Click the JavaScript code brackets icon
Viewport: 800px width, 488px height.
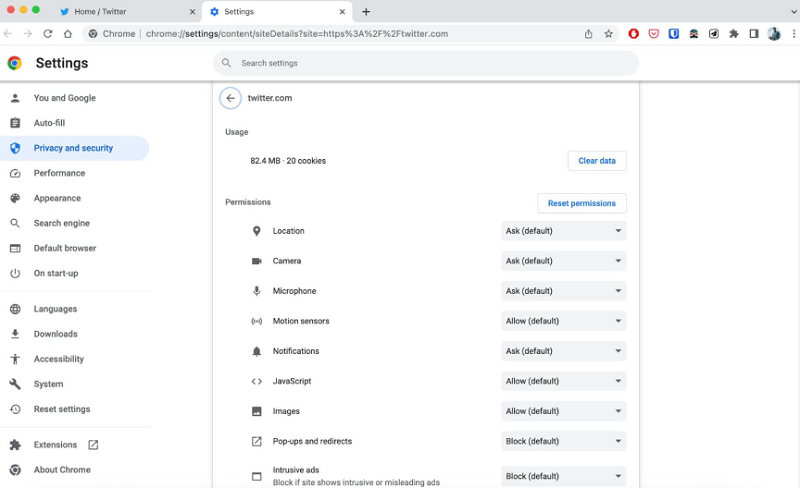tap(257, 381)
